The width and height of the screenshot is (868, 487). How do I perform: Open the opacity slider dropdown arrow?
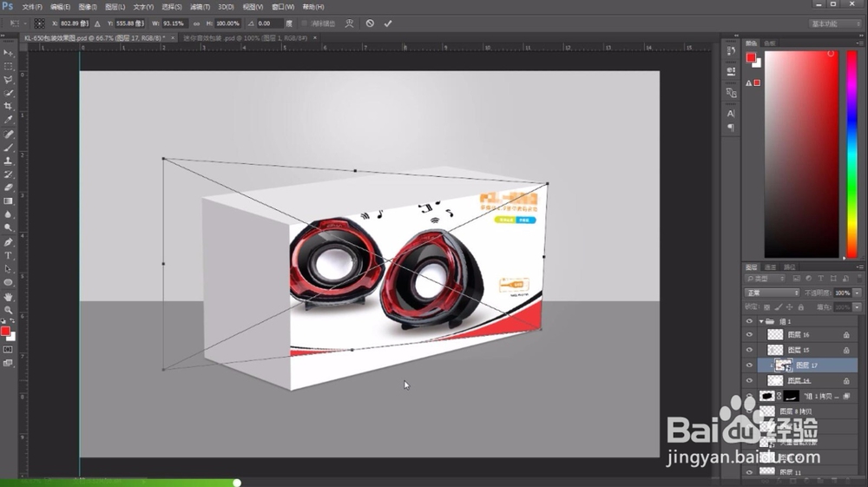tap(857, 293)
